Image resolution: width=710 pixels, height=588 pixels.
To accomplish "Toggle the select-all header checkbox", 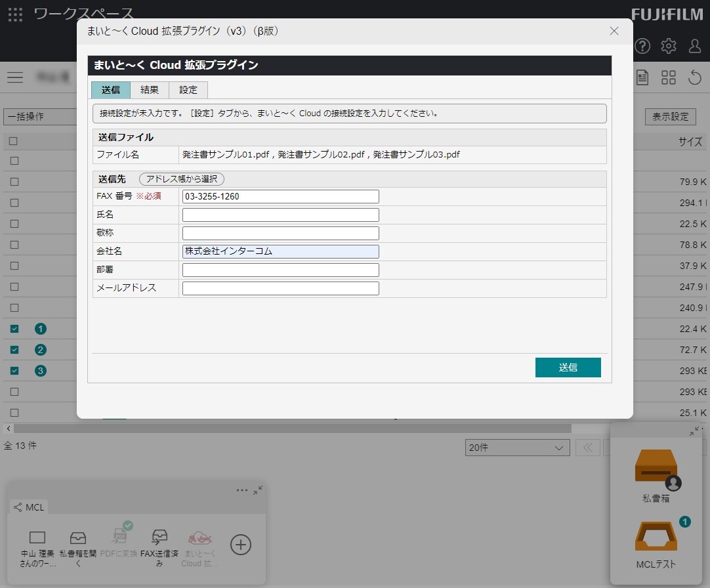I will (x=14, y=140).
